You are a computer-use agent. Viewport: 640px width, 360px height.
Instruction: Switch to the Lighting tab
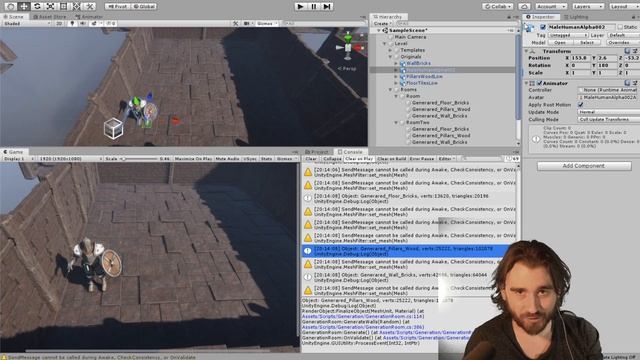coord(576,17)
